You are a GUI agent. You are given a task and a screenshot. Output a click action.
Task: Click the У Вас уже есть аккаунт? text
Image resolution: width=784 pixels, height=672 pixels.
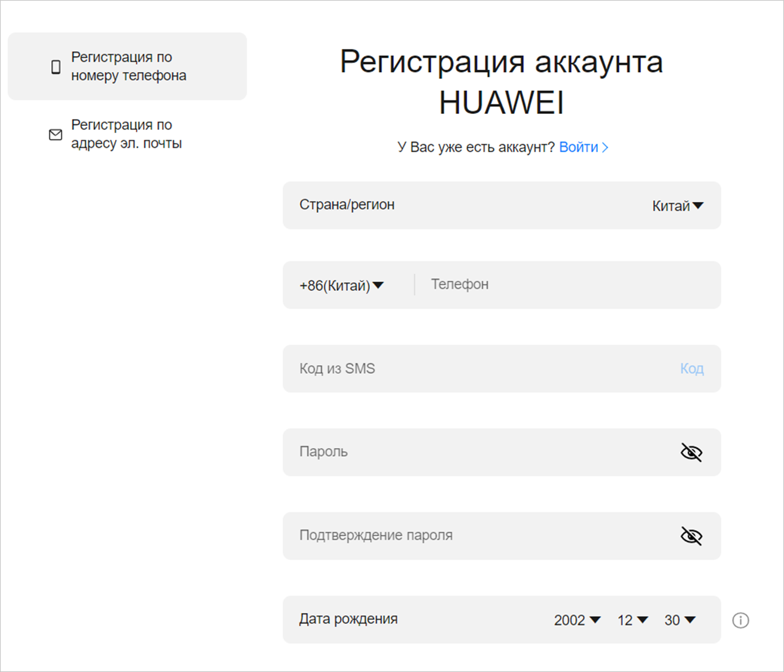[x=476, y=147]
